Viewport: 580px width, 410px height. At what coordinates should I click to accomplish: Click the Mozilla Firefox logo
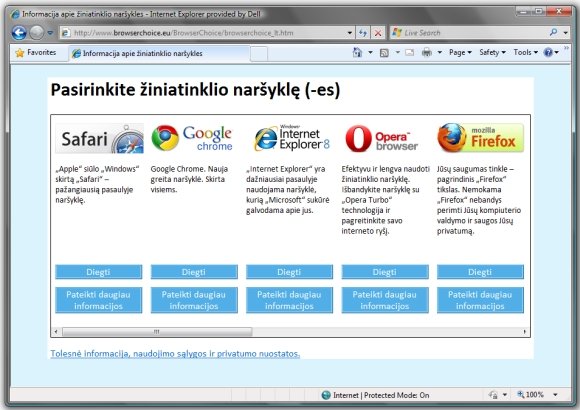480,138
